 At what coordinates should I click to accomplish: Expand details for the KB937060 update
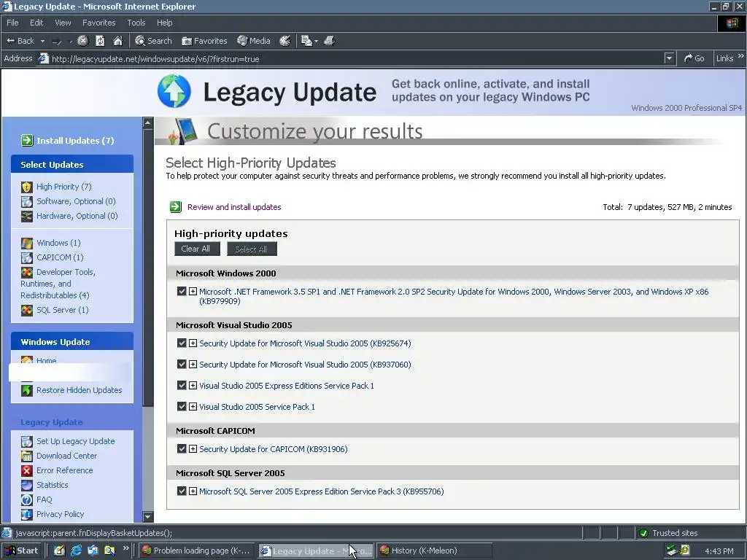(193, 365)
